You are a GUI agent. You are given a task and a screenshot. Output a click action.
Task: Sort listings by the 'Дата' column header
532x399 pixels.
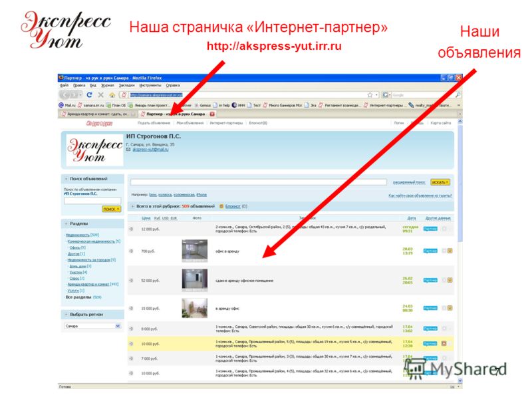coord(411,218)
